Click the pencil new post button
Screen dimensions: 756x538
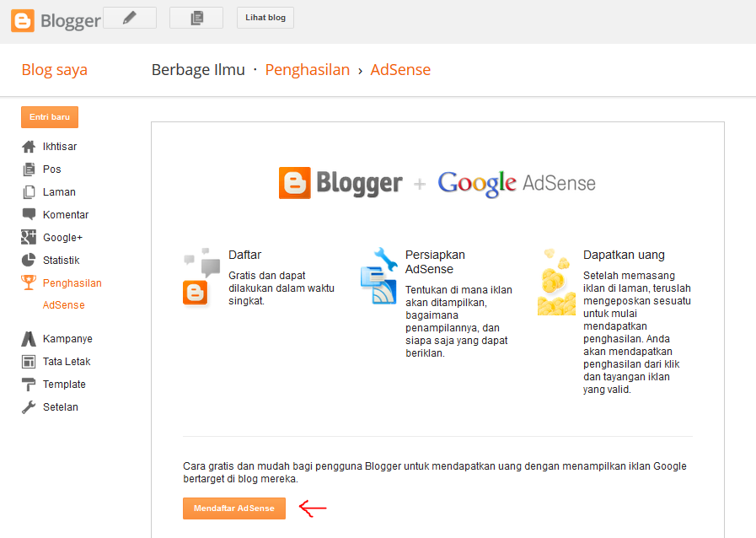(130, 18)
